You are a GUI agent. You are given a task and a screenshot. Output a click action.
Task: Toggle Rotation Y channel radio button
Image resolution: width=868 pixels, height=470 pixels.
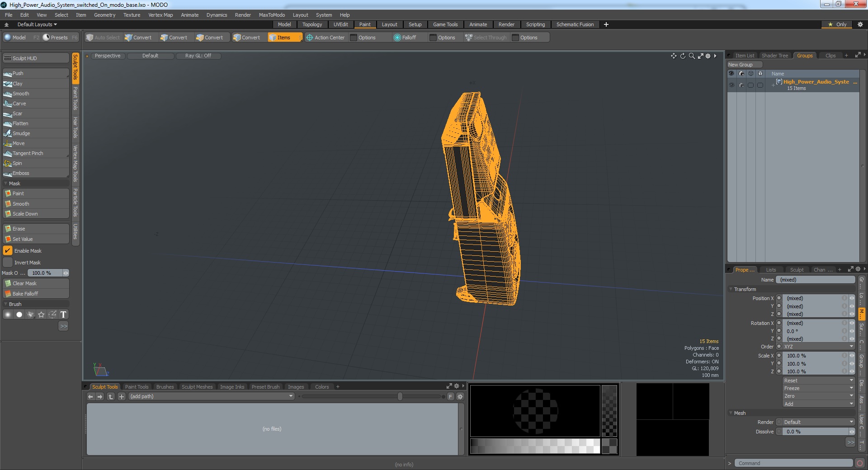click(x=779, y=331)
